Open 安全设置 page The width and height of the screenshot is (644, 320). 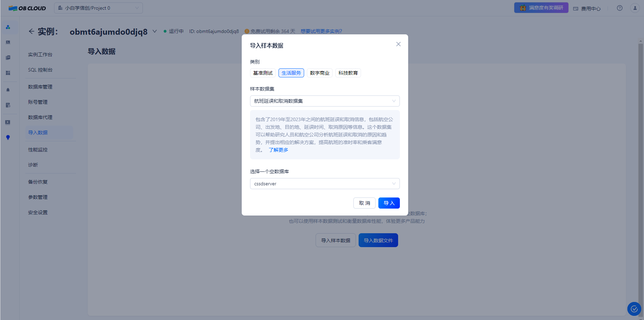pyautogui.click(x=38, y=212)
